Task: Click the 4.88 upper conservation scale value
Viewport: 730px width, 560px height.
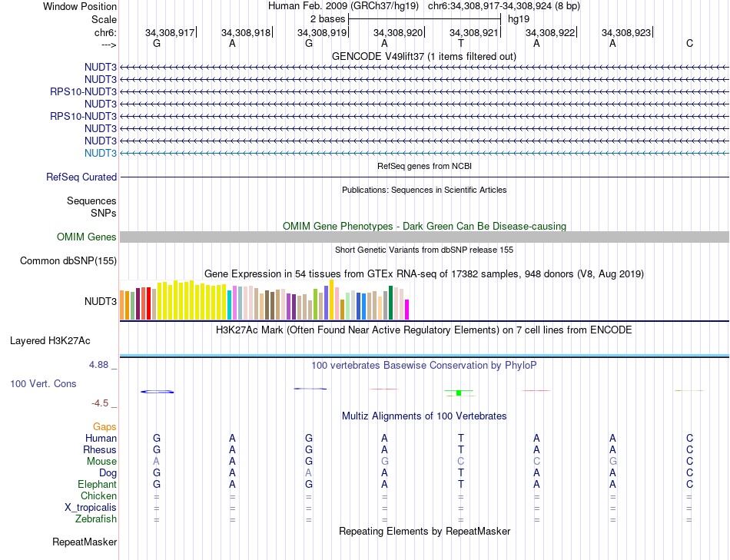Action: click(x=98, y=365)
